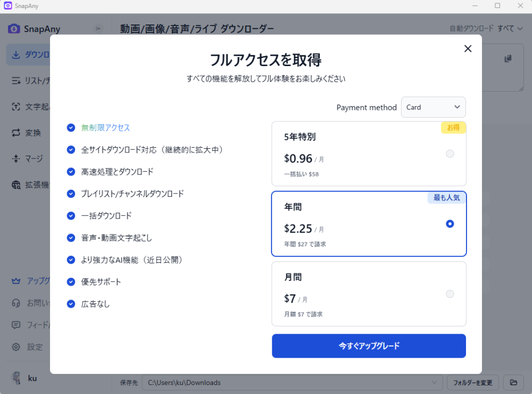Image resolution: width=532 pixels, height=394 pixels.
Task: Choose the 月間 plan radio button
Action: coord(450,294)
